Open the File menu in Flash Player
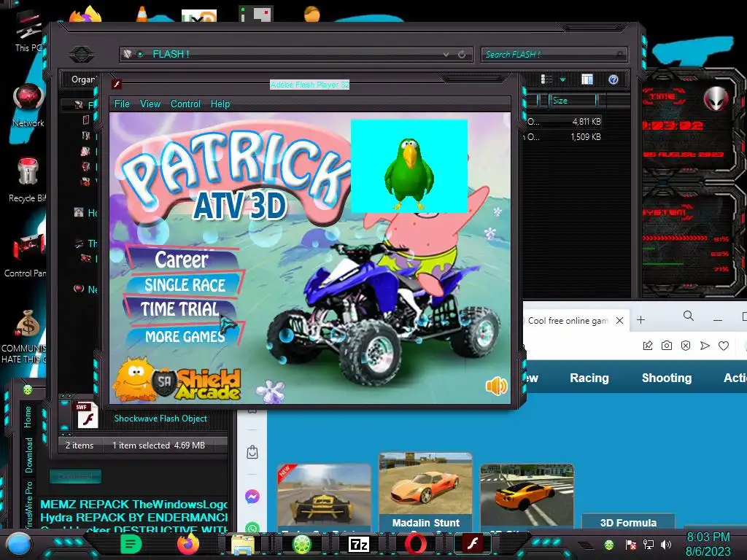This screenshot has height=560, width=747. click(x=122, y=104)
